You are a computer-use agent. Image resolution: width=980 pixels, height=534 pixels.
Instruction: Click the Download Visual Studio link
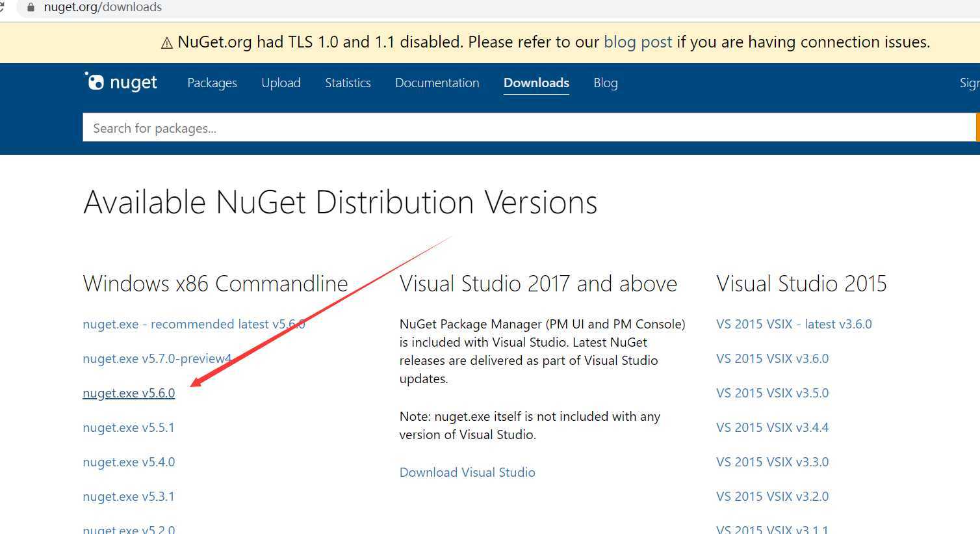tap(467, 472)
